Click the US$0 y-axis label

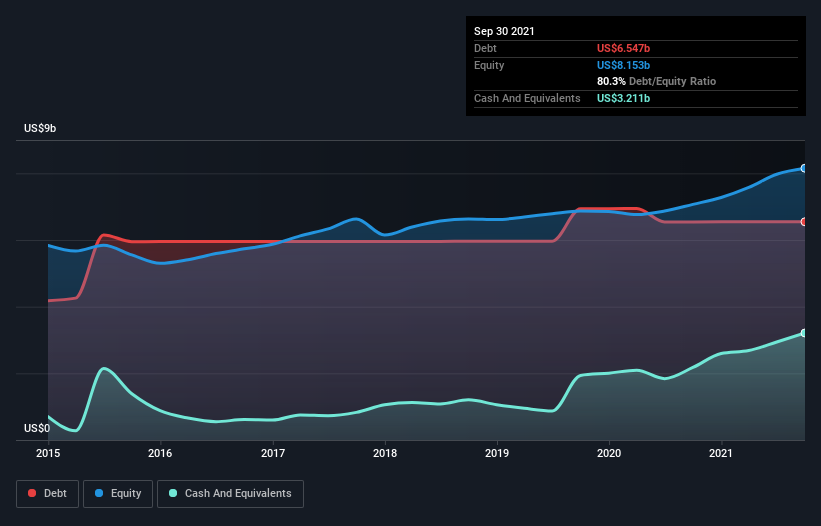37,428
